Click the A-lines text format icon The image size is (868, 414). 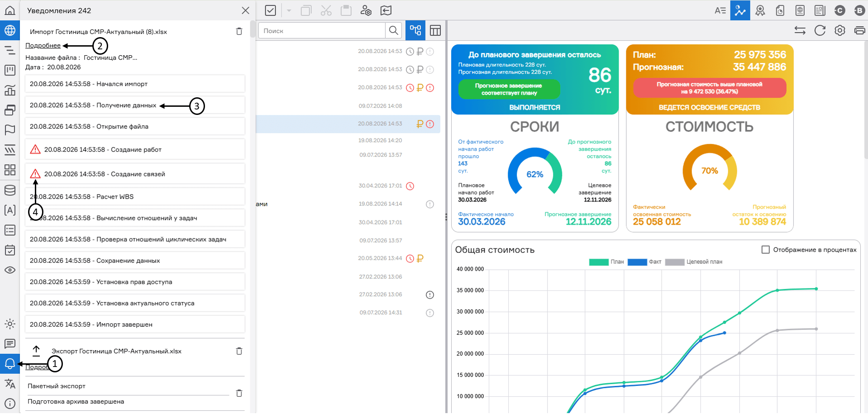coord(720,10)
